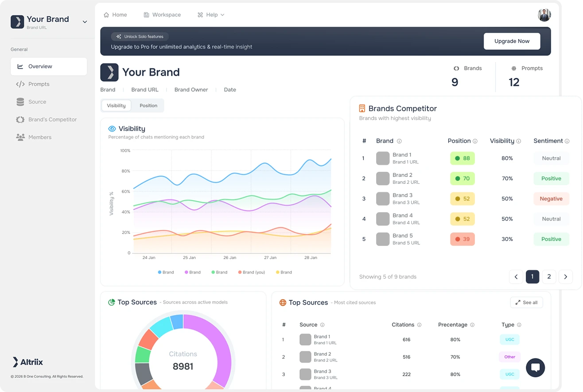583x392 pixels.
Task: Toggle the green Brand legend item
Action: click(219, 272)
